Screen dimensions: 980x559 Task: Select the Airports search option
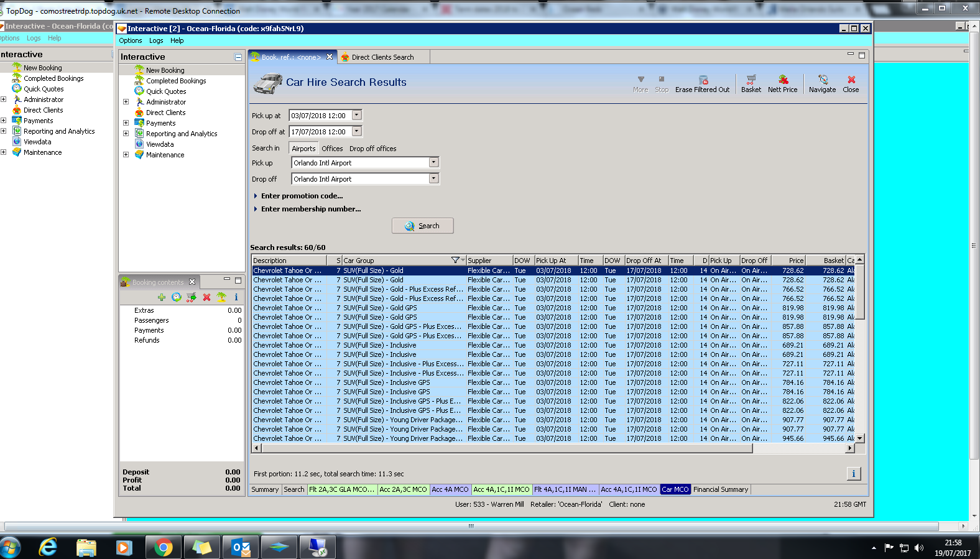point(303,149)
